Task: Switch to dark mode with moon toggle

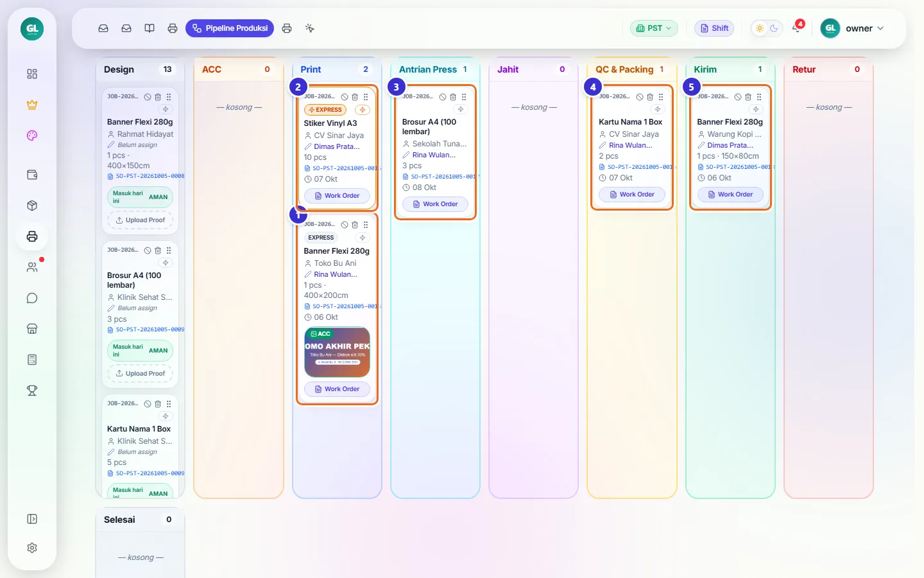Action: [774, 28]
